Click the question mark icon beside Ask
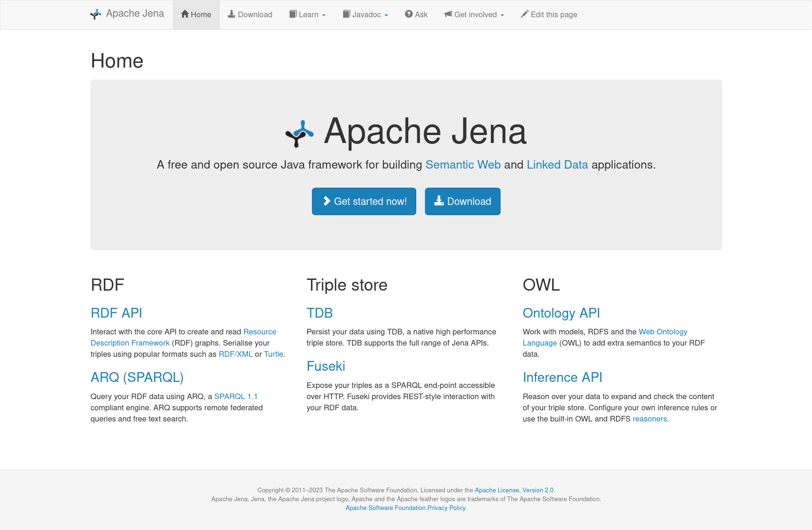The width and height of the screenshot is (812, 530). pos(409,14)
